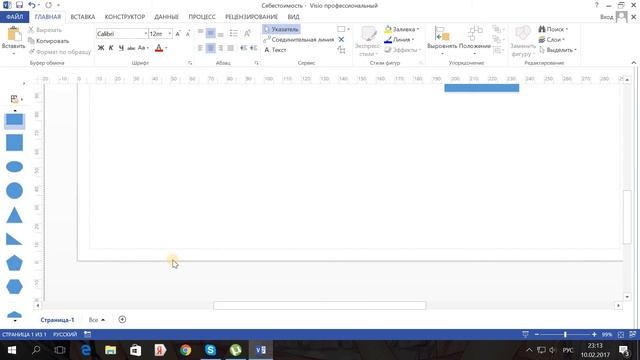Click the Вставить paste button
Screen dimensions: 640x360
click(x=13, y=40)
